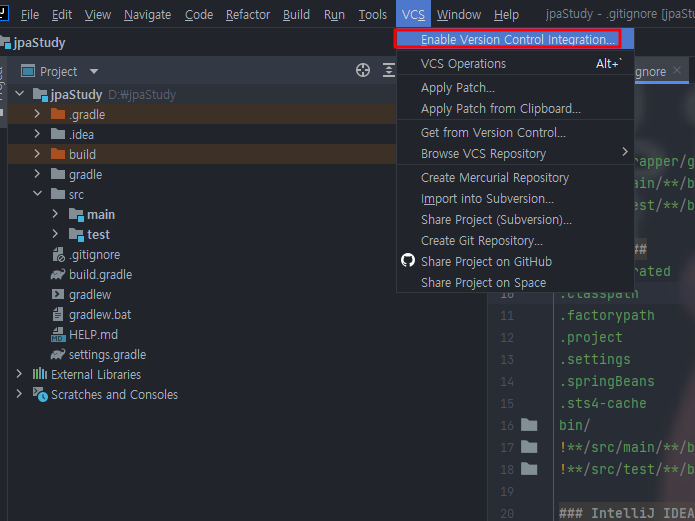
Task: Click the Expand All icon
Action: coord(389,70)
